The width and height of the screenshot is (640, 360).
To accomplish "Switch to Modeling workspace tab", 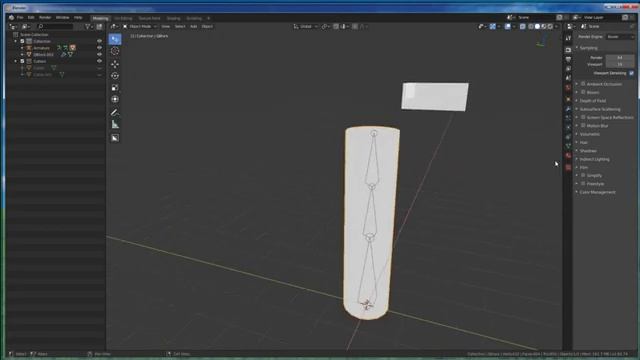I will pos(100,18).
